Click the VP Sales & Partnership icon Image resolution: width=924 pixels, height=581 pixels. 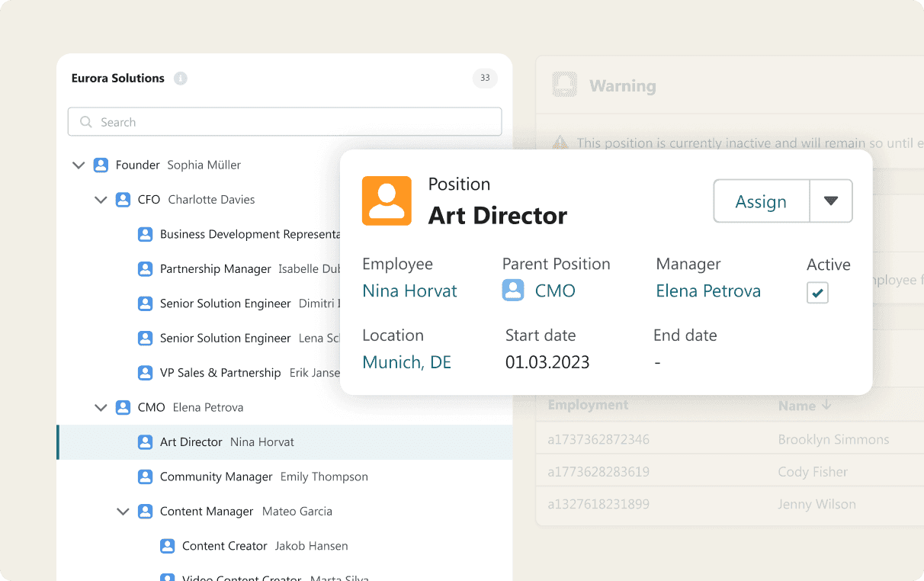[145, 373]
